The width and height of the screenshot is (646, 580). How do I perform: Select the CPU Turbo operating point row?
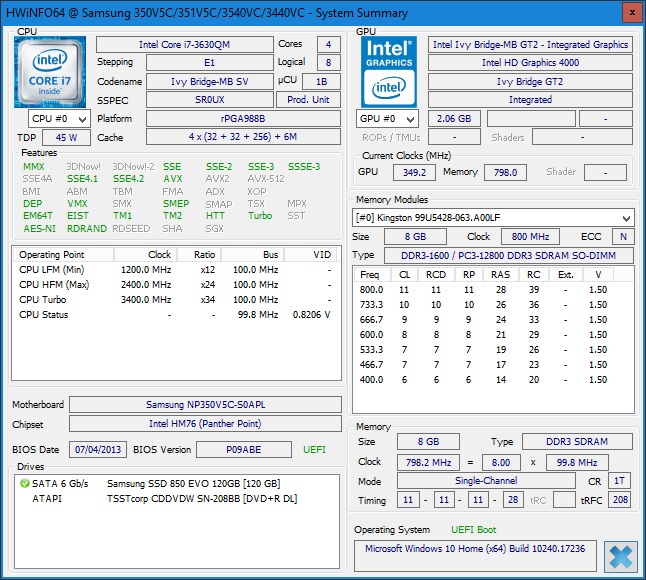click(x=170, y=299)
